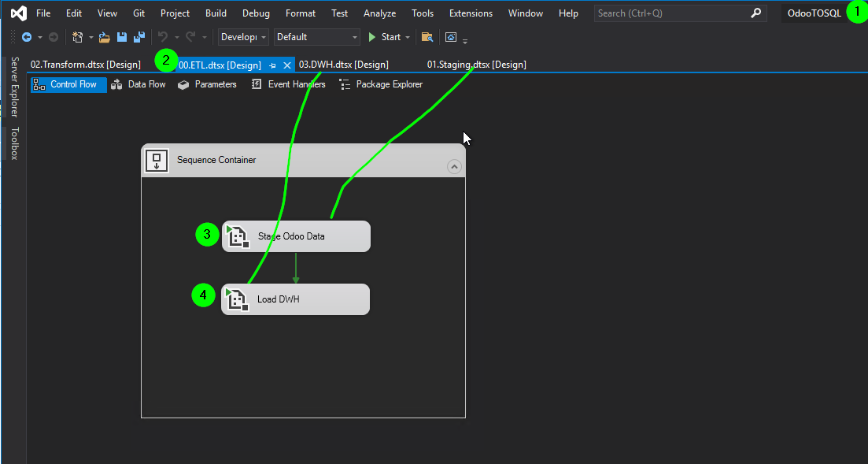Open the Default platform dropdown

click(x=317, y=37)
